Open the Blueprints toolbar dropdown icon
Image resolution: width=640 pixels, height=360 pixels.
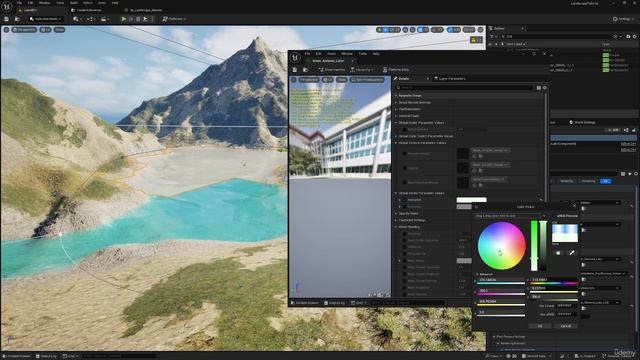pos(91,19)
